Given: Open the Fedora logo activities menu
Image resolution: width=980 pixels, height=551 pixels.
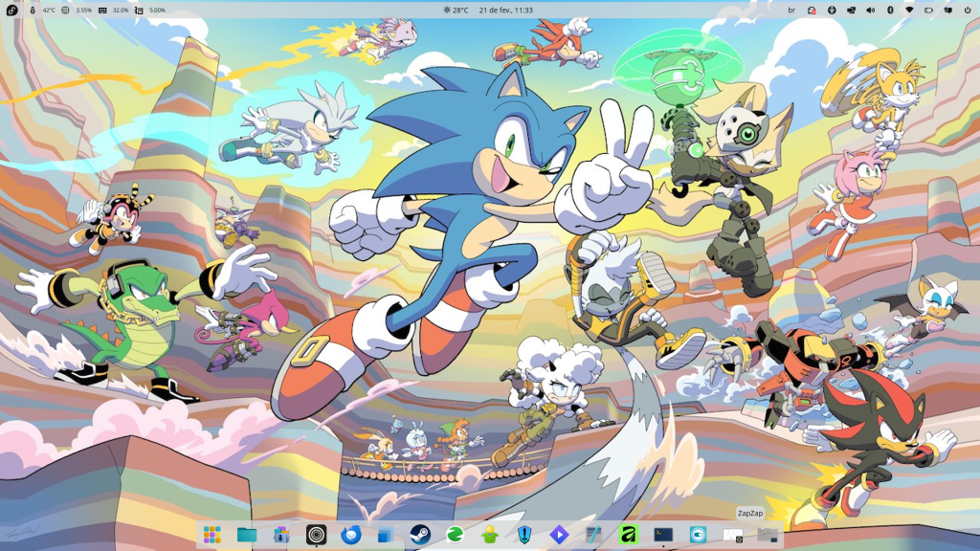Looking at the screenshot, I should tap(11, 10).
